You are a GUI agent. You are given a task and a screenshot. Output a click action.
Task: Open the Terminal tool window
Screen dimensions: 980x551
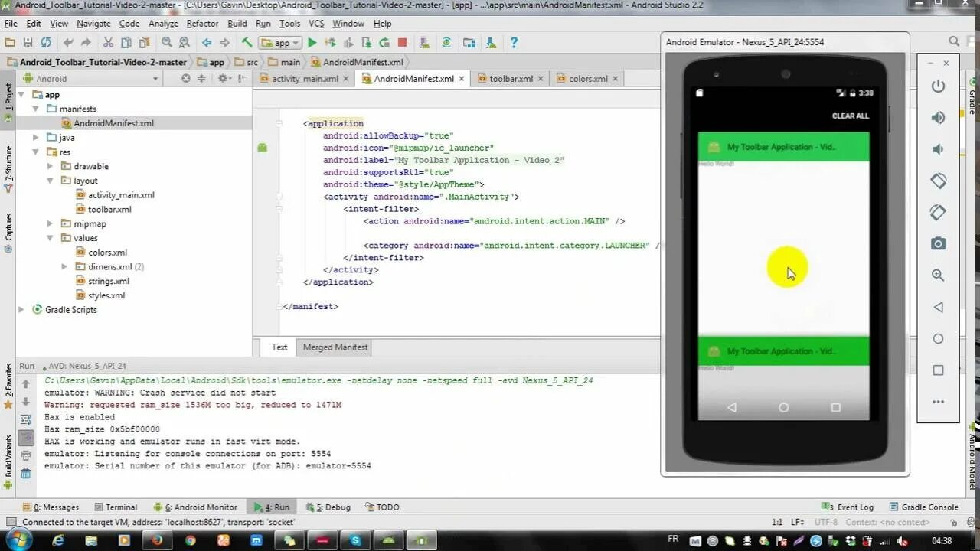pos(115,507)
